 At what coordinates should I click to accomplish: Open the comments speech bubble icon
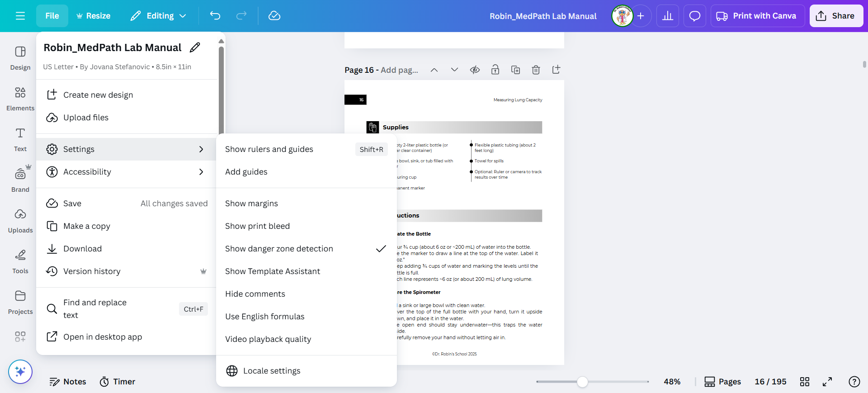(x=695, y=16)
